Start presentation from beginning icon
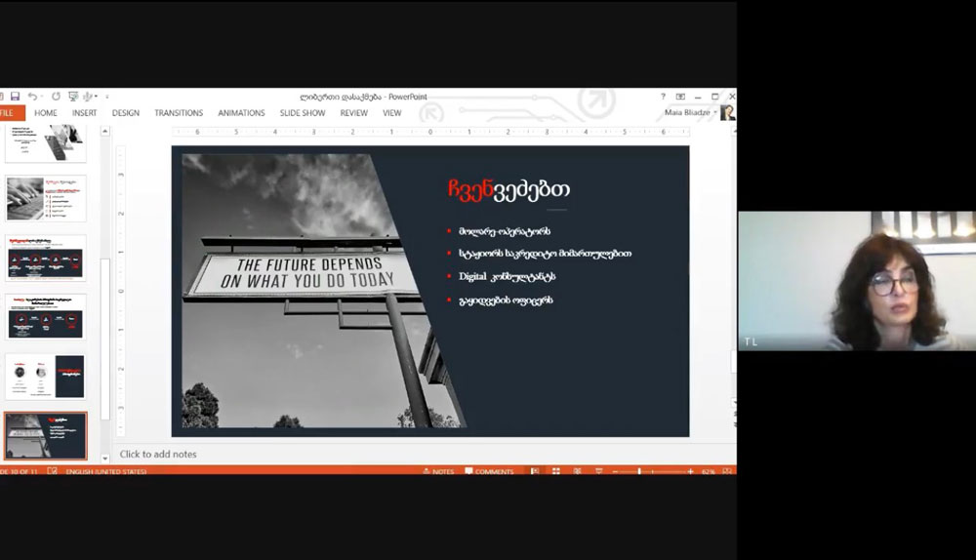Image resolution: width=976 pixels, height=560 pixels. coord(72,97)
